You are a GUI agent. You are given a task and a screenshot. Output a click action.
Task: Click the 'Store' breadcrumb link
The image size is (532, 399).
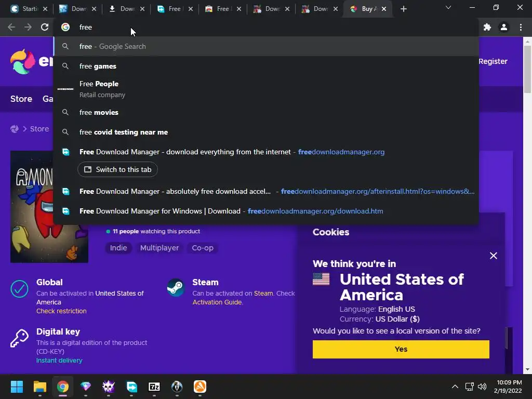(x=39, y=129)
